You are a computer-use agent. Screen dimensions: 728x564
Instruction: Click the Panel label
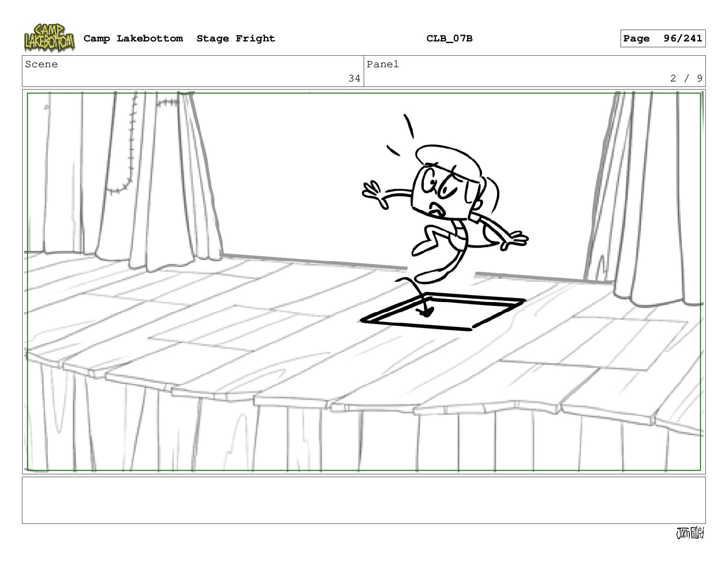383,64
